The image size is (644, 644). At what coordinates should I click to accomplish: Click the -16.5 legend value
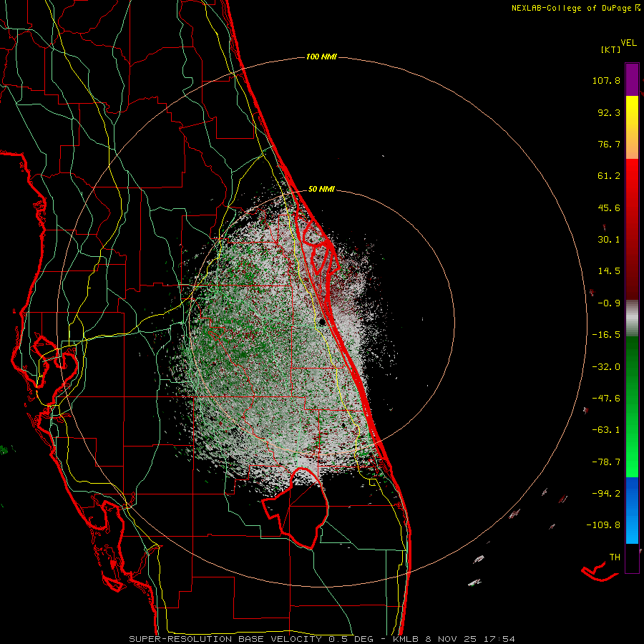click(606, 335)
